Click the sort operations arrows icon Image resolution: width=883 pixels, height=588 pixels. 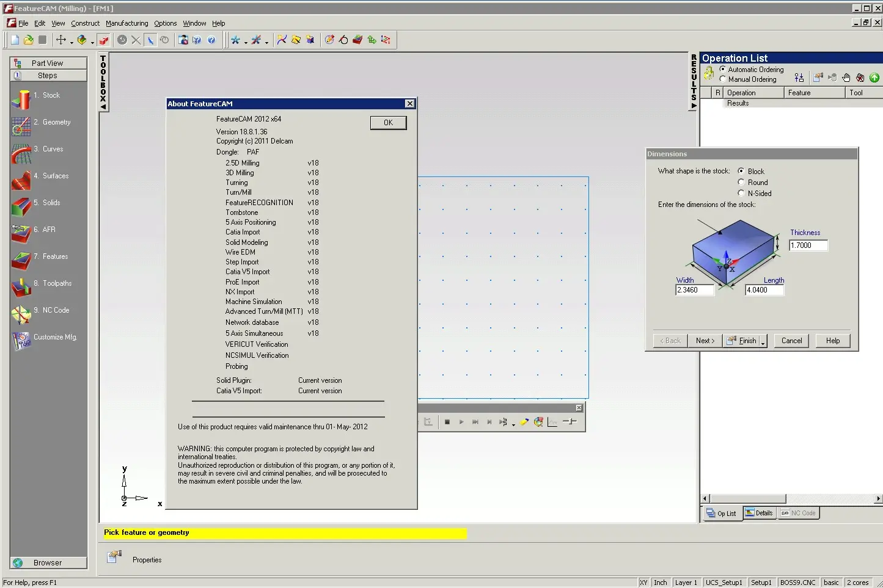click(x=799, y=78)
